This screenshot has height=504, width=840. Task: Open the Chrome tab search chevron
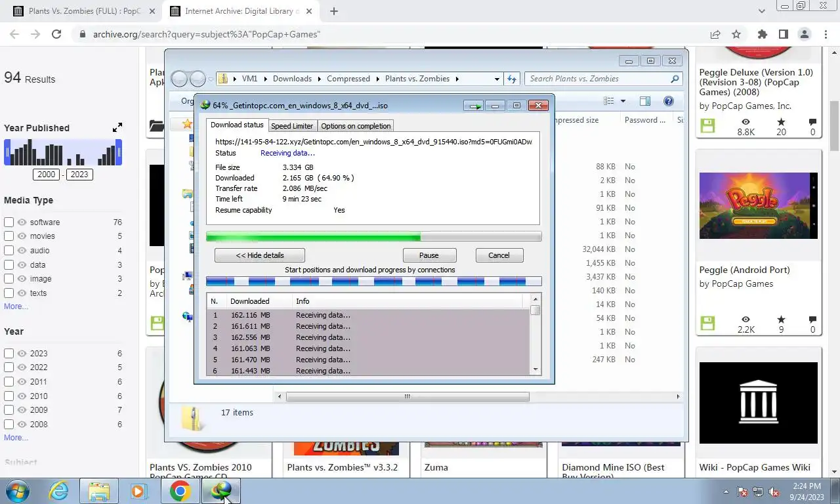[x=761, y=11]
